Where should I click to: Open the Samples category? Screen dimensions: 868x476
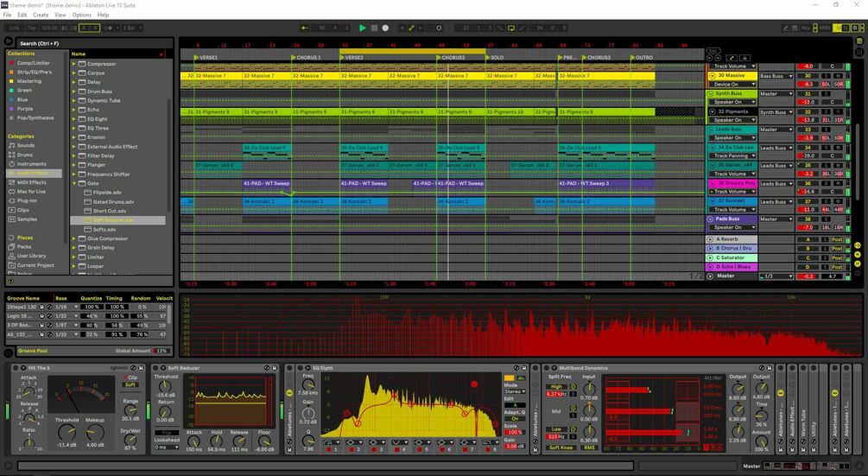point(27,219)
